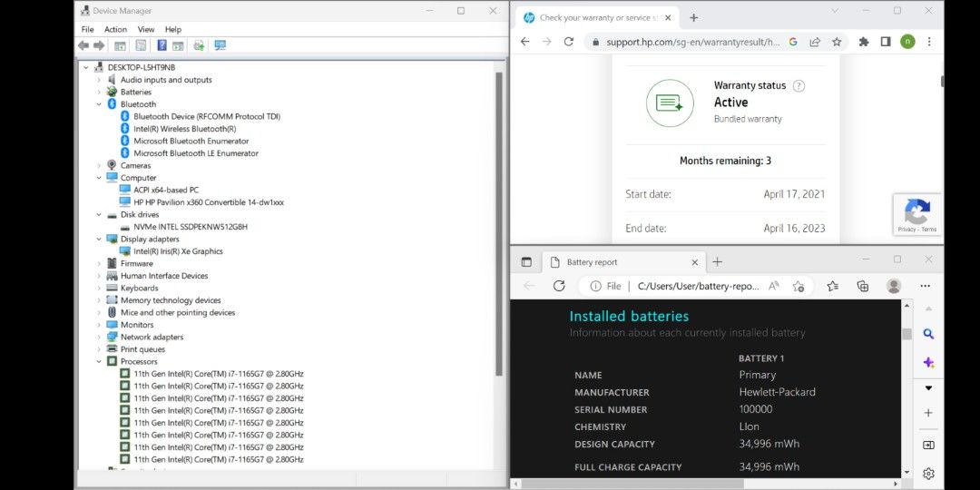
Task: Open Device Manager's Help toolbar icon
Action: [x=162, y=45]
